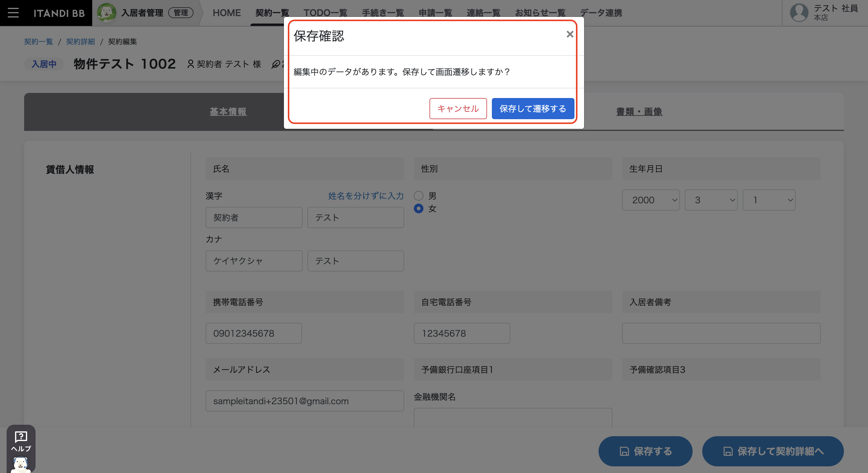The width and height of the screenshot is (868, 473).
Task: Open birth year dropdown showing 2000
Action: click(x=651, y=200)
